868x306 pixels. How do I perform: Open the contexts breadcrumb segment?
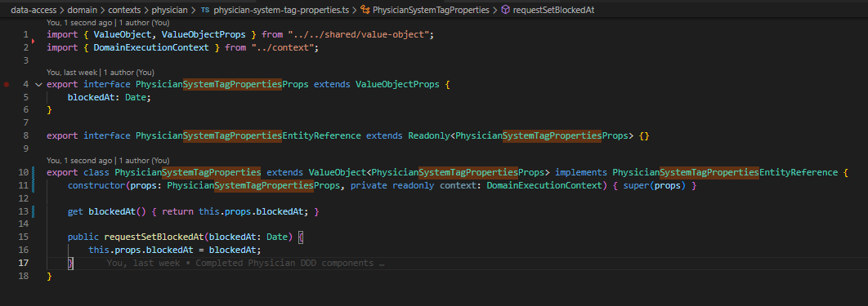[x=124, y=10]
